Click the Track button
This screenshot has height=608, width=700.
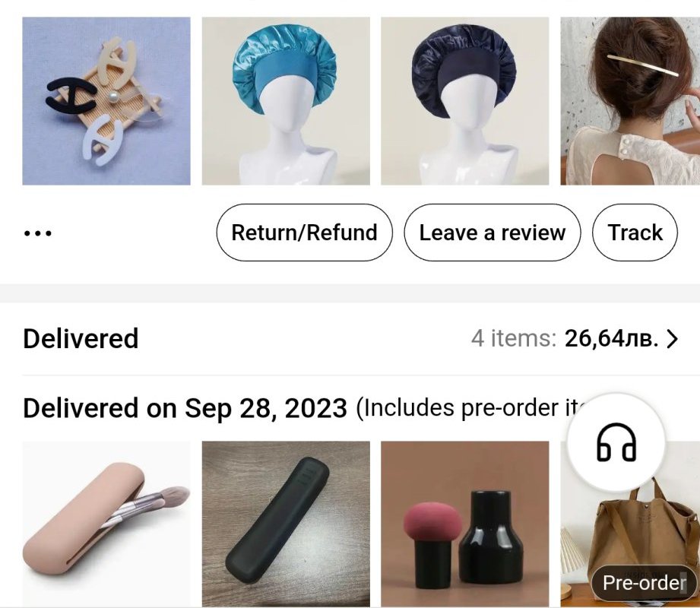(x=635, y=233)
